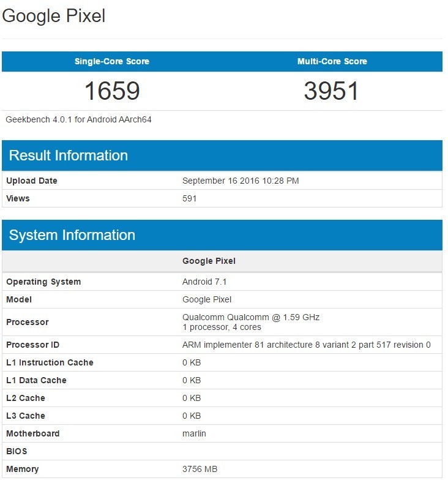
Task: Click the marlin motherboard value
Action: click(194, 433)
